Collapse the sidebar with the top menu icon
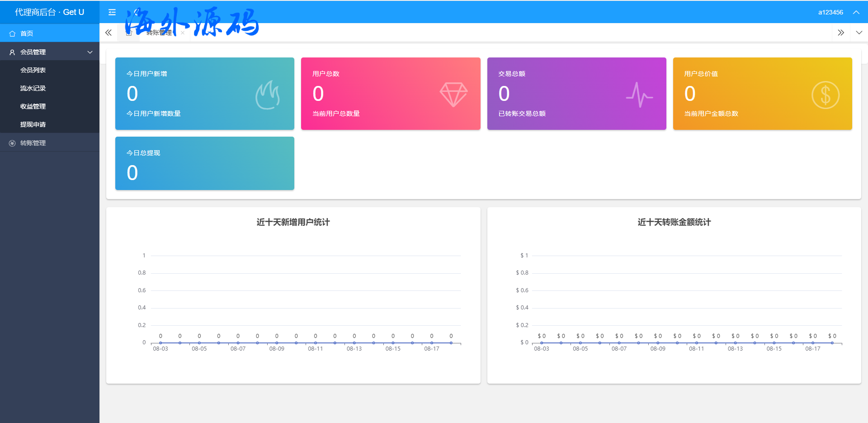This screenshot has height=423, width=868. [112, 12]
